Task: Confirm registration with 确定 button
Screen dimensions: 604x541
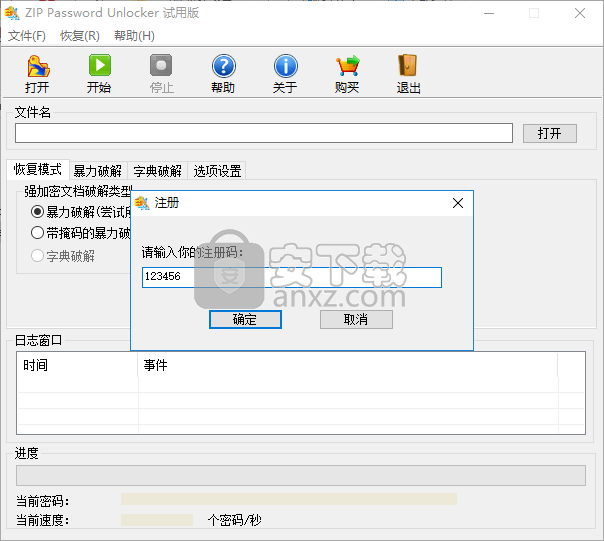Action: 245,319
